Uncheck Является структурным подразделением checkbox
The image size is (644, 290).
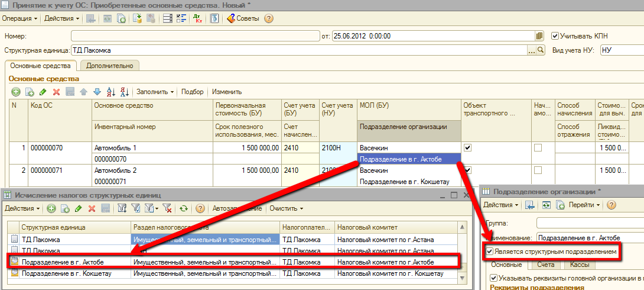click(x=490, y=252)
